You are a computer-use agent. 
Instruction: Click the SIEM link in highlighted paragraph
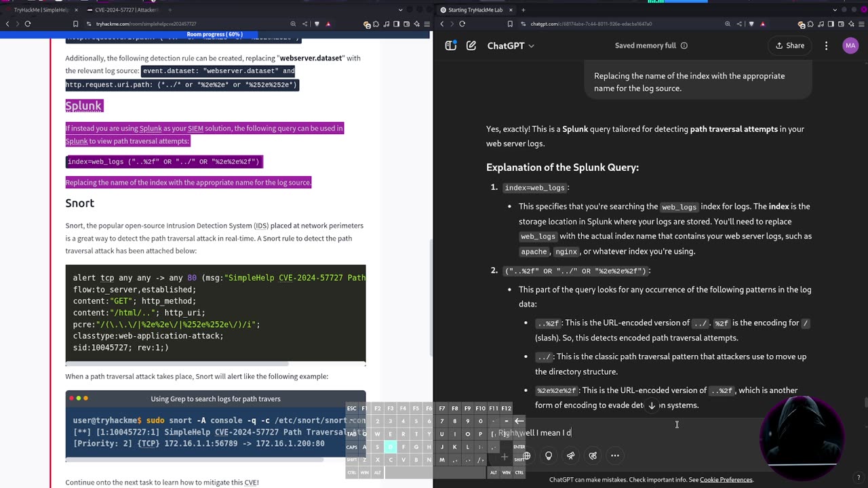click(195, 128)
